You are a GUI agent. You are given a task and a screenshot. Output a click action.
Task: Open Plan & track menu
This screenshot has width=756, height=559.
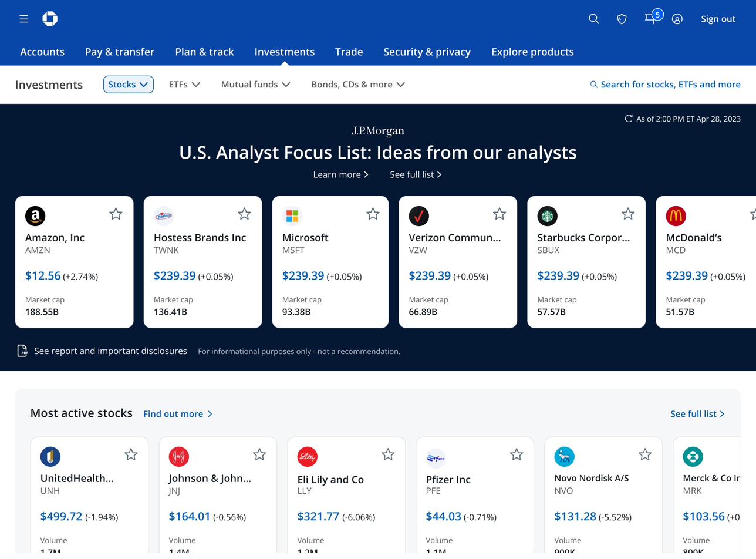pos(204,52)
